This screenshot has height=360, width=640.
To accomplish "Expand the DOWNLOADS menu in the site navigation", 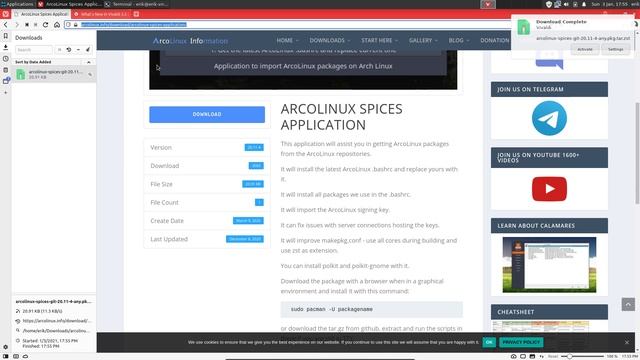I will 330,40.
